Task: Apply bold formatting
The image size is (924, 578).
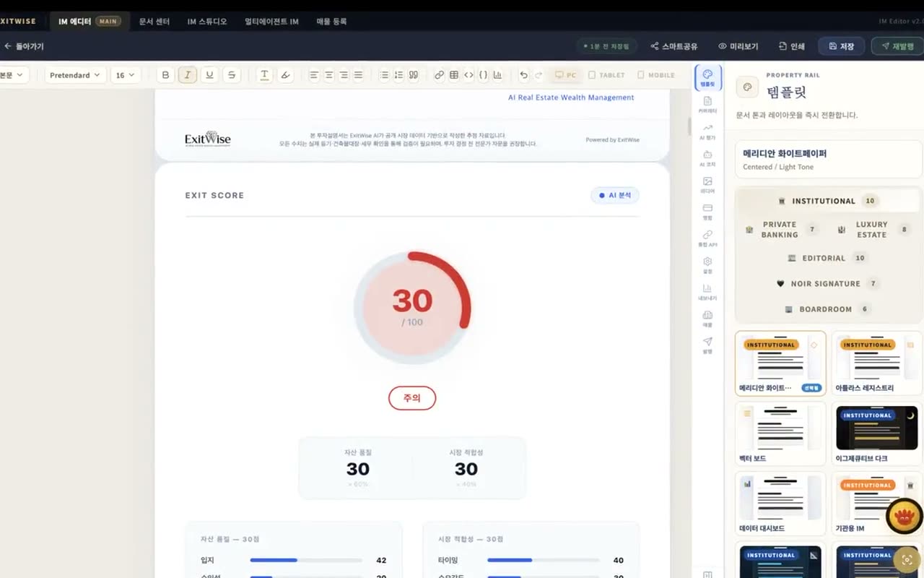Action: point(166,75)
